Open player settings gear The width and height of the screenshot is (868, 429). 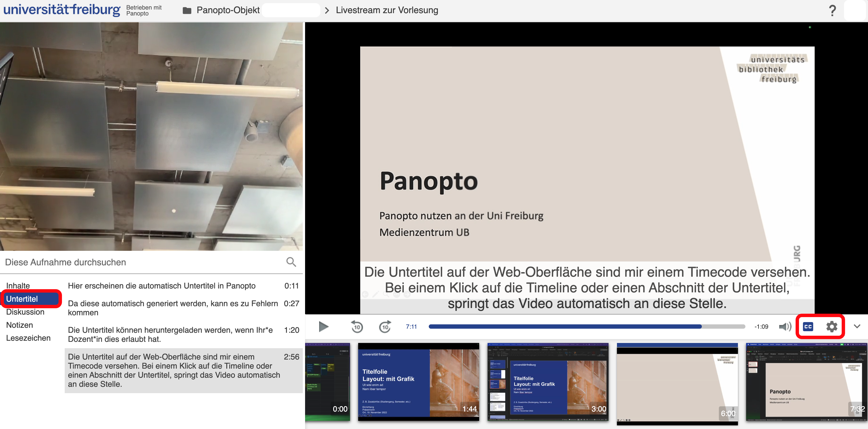[x=832, y=326]
